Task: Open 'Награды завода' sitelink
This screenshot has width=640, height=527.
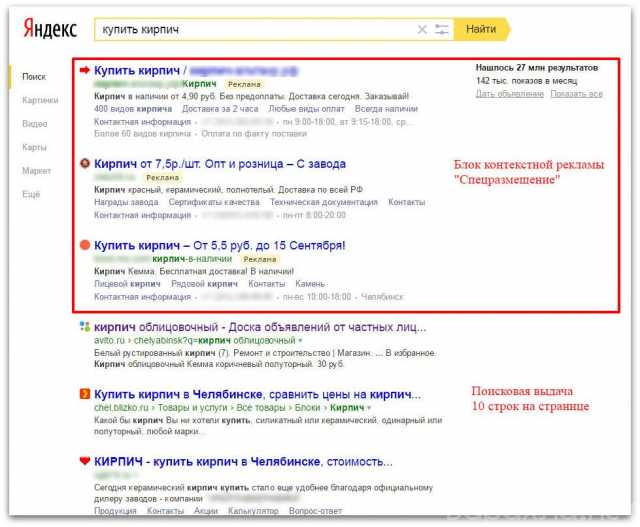Action: click(x=126, y=202)
